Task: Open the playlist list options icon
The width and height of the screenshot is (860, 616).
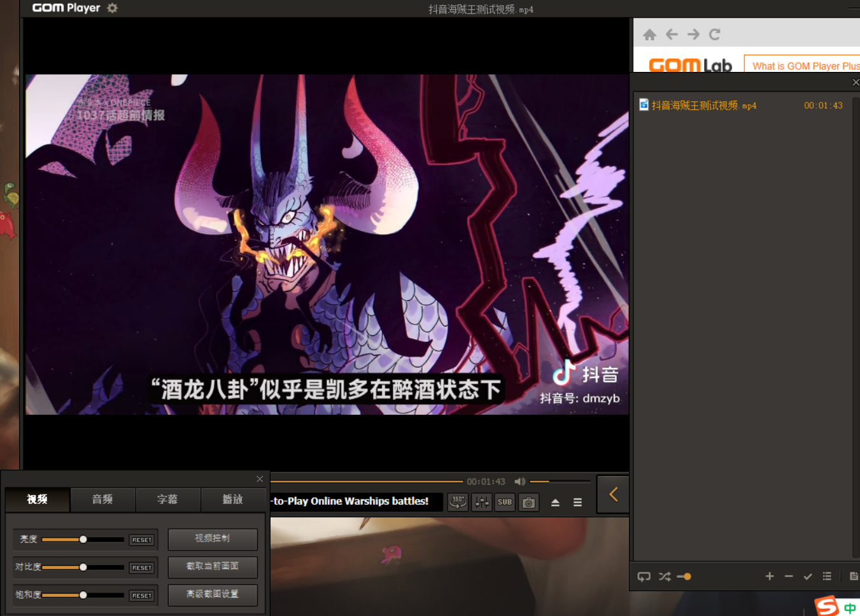Action: point(827,576)
